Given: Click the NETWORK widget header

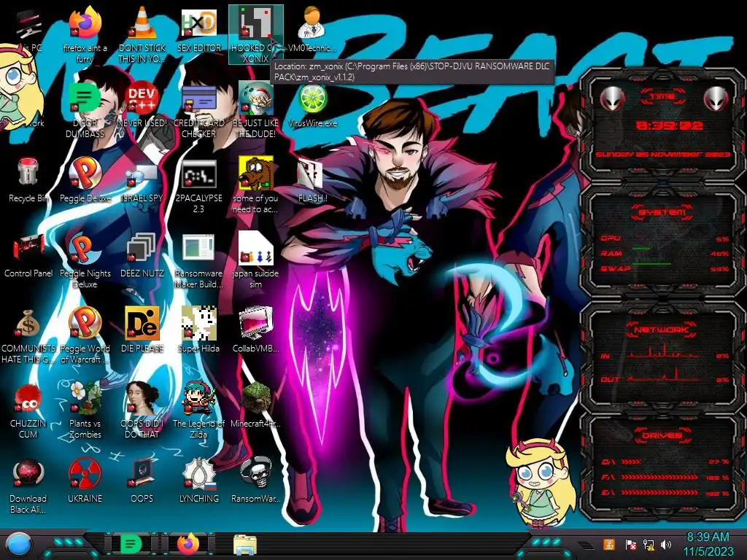Looking at the screenshot, I should click(661, 329).
